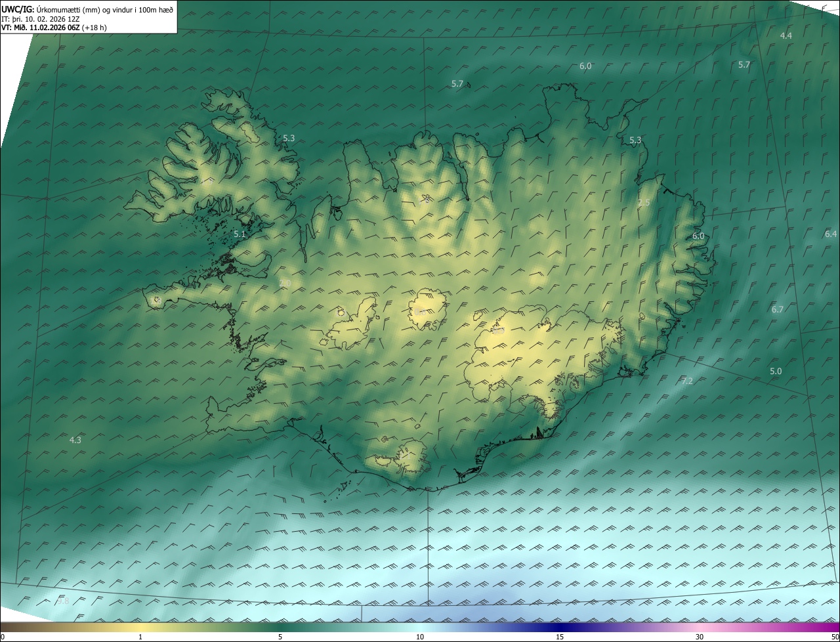Viewport: 840px width, 642px height.
Task: Click the 'UWC/IG: Úrkomumætti (mm)' title line
Action: (x=87, y=10)
